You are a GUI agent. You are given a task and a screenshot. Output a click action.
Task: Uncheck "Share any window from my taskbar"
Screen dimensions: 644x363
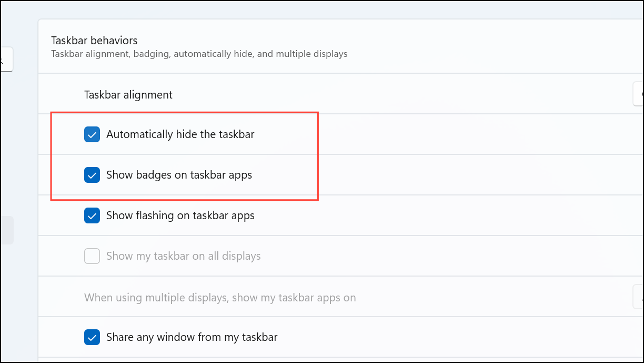(92, 337)
